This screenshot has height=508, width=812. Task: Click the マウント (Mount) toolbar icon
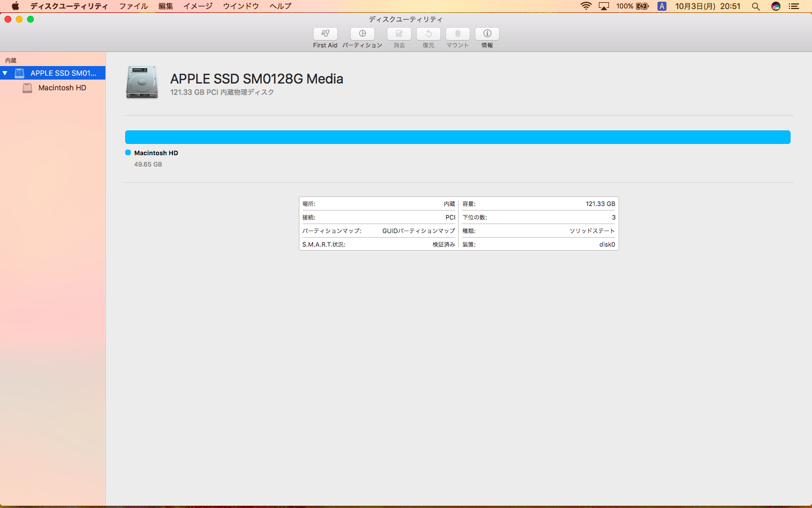tap(458, 34)
